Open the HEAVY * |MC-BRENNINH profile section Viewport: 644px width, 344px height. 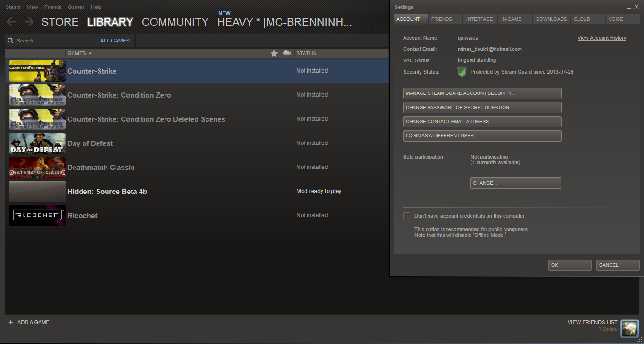285,22
